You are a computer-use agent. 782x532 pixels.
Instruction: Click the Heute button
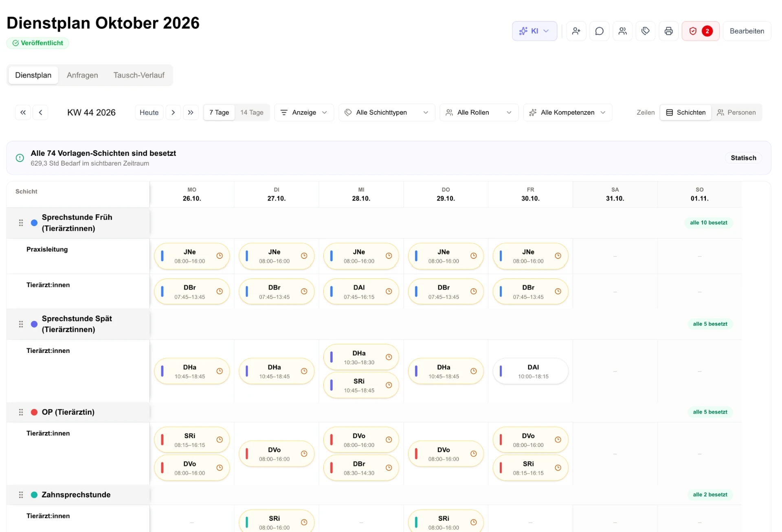(x=149, y=112)
